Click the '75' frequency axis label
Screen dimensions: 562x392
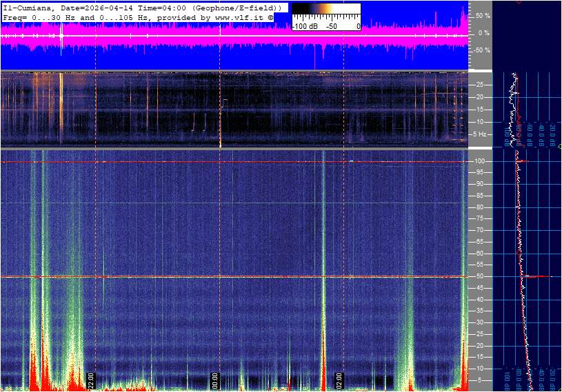480,218
